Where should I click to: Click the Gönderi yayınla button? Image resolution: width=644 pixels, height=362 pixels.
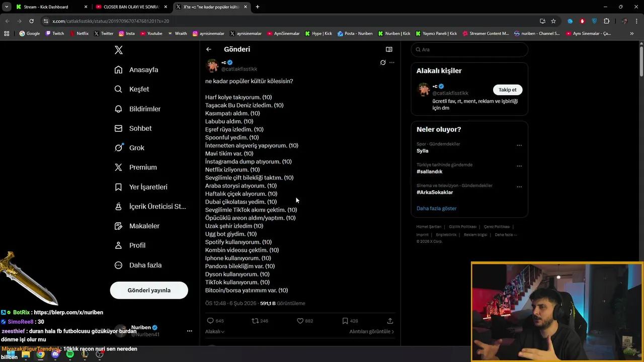tap(149, 290)
